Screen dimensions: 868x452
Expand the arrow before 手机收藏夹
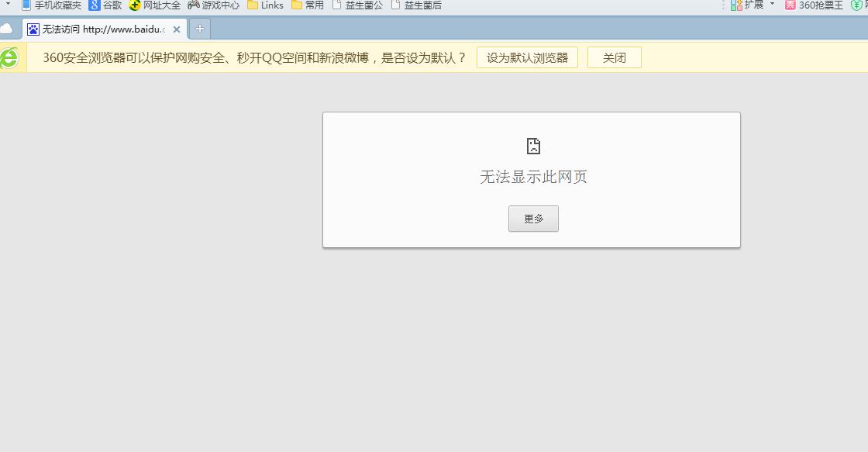[x=8, y=4]
